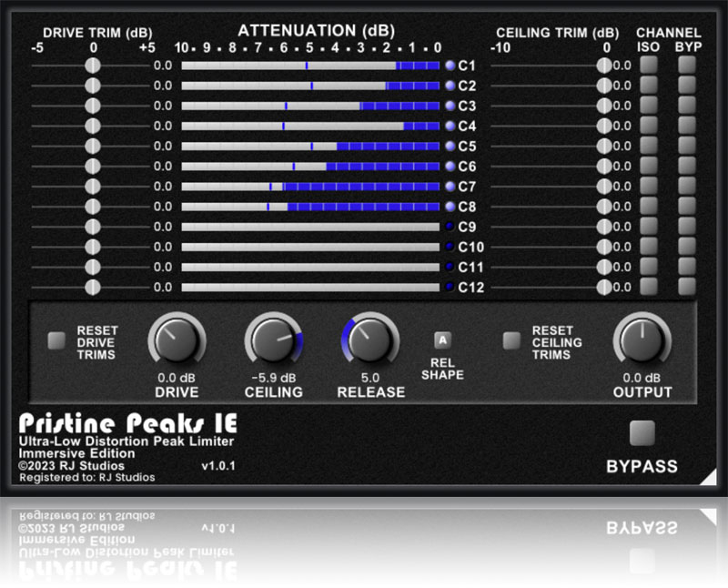Toggle ISO for channel C1

pos(649,66)
